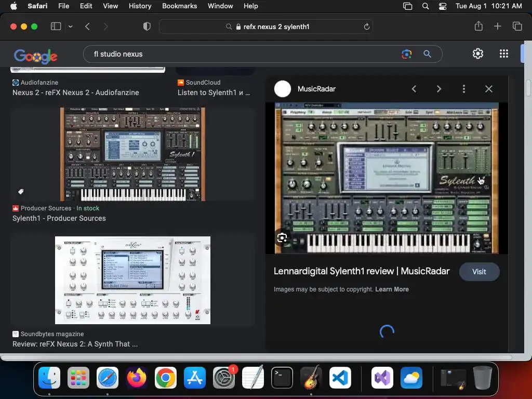This screenshot has width=532, height=399.
Task: Click the Google logo
Action: pyautogui.click(x=36, y=56)
